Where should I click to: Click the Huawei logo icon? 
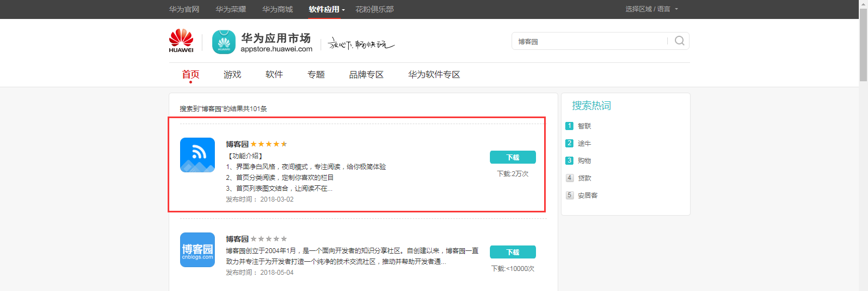[181, 41]
